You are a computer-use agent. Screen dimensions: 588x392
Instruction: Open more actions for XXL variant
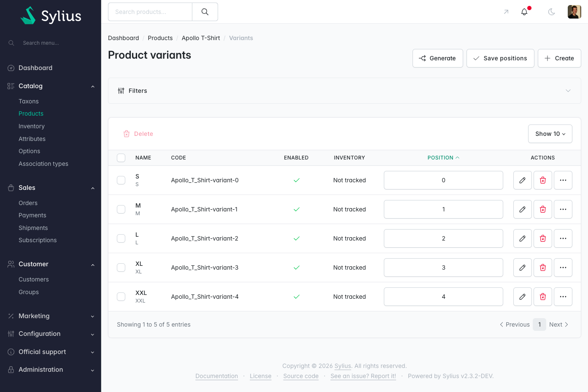click(563, 297)
